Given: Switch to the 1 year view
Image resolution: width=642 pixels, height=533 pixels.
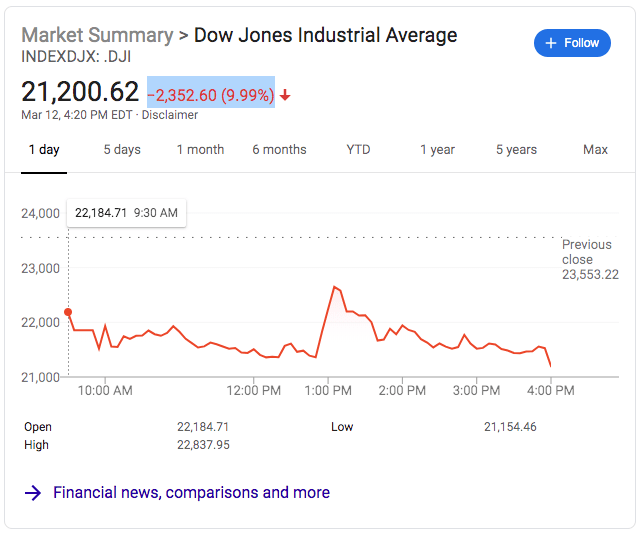Looking at the screenshot, I should (437, 150).
